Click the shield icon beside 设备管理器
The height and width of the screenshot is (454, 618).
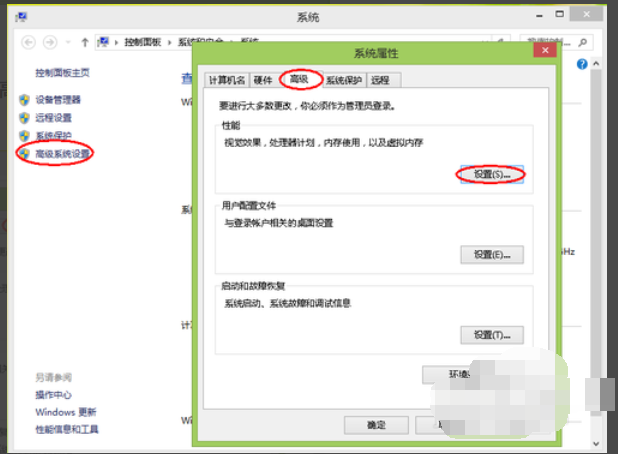[24, 100]
